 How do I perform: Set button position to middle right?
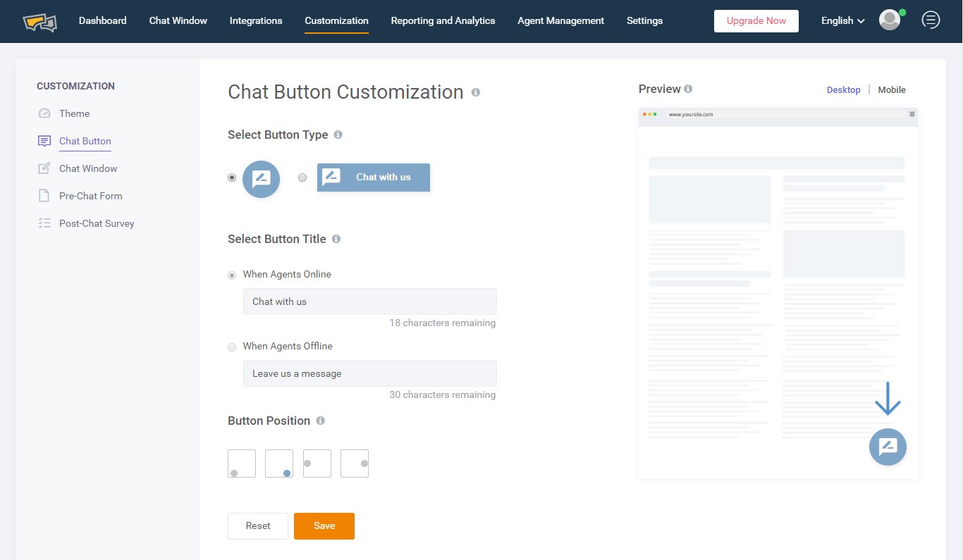coord(355,463)
